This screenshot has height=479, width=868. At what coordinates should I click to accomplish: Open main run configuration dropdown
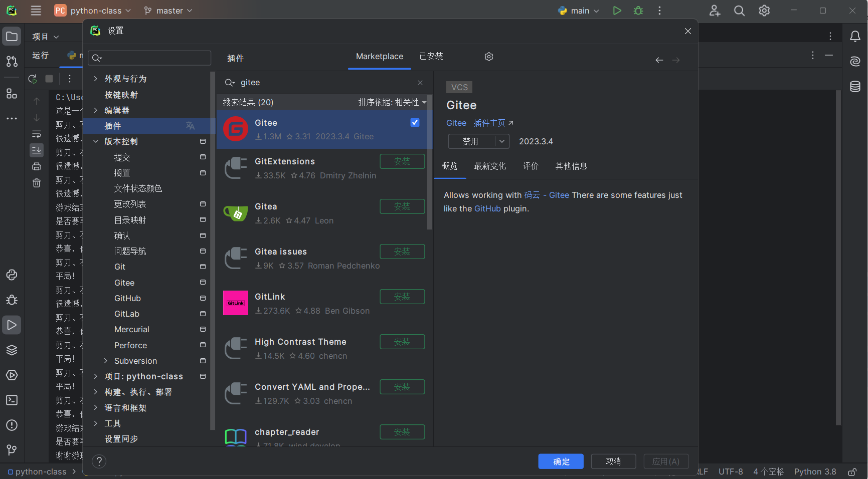click(579, 11)
